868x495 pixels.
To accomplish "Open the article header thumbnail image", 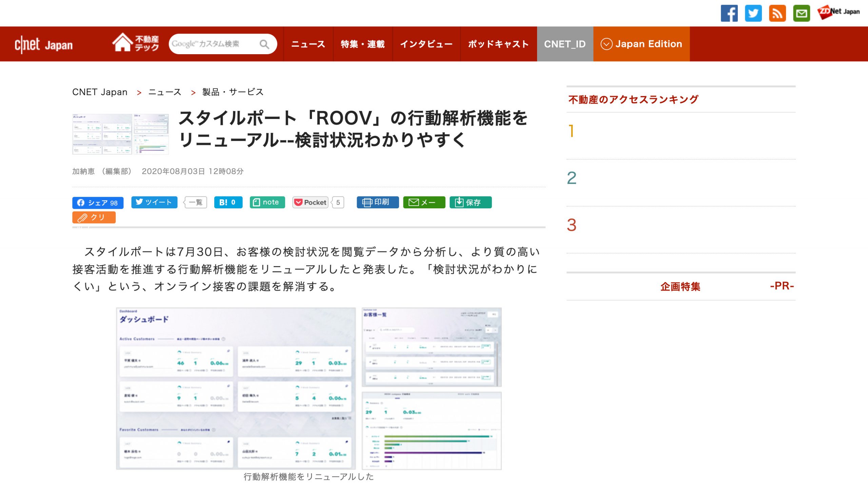I will pos(120,134).
